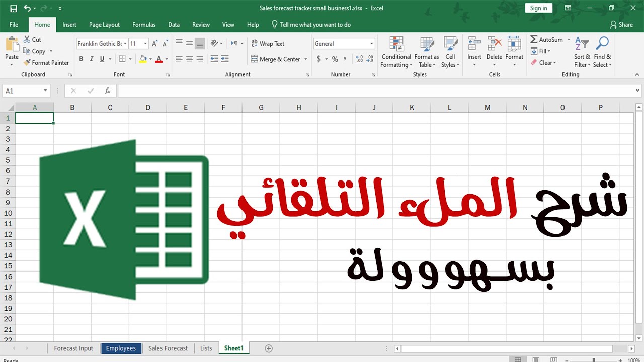The height and width of the screenshot is (362, 644).
Task: Open the Employees sheet tab
Action: pyautogui.click(x=121, y=348)
